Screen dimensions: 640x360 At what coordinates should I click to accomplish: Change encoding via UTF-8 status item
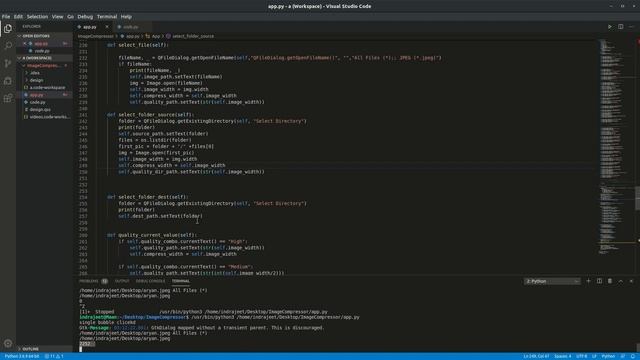click(x=582, y=356)
